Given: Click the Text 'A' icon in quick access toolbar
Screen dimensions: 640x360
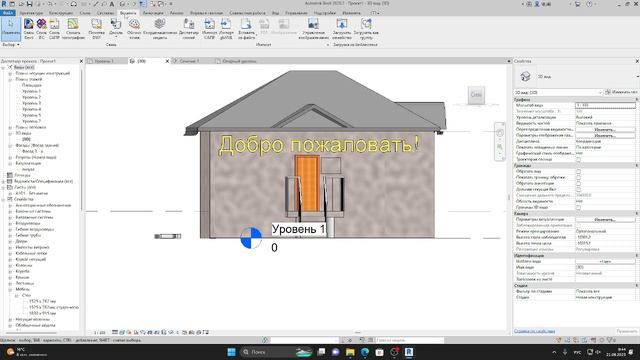Looking at the screenshot, I should point(111,4).
